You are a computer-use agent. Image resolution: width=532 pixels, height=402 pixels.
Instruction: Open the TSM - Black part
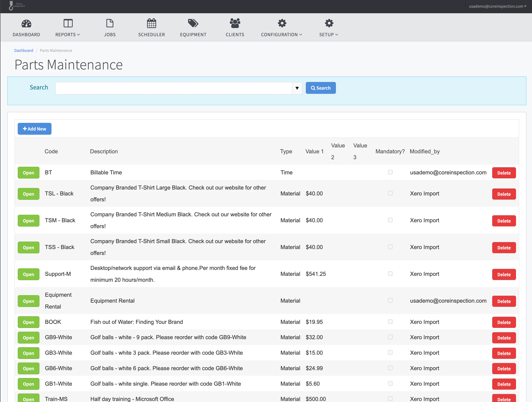(28, 220)
